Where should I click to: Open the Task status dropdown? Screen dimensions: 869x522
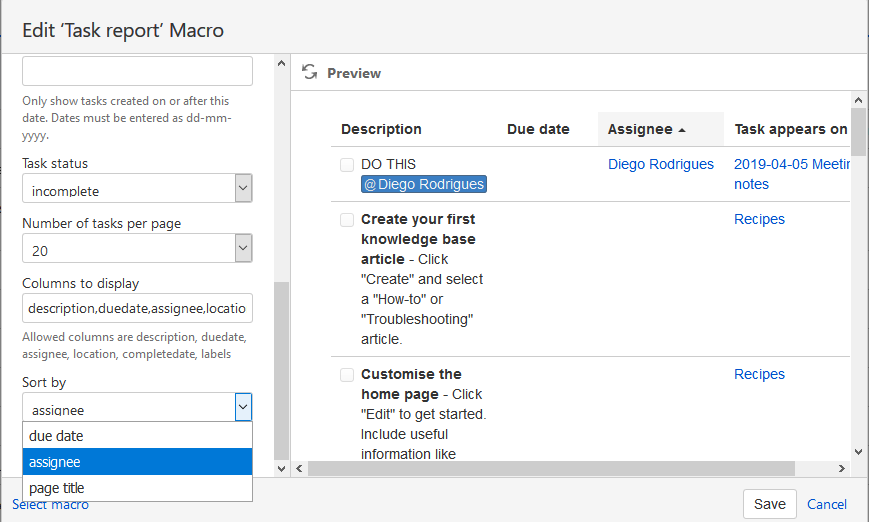pos(137,188)
